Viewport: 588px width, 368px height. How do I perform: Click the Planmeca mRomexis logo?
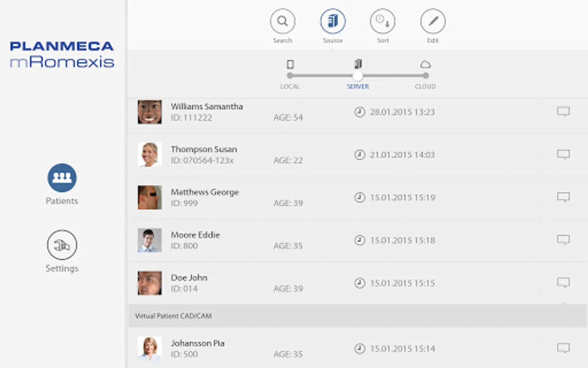(x=62, y=54)
